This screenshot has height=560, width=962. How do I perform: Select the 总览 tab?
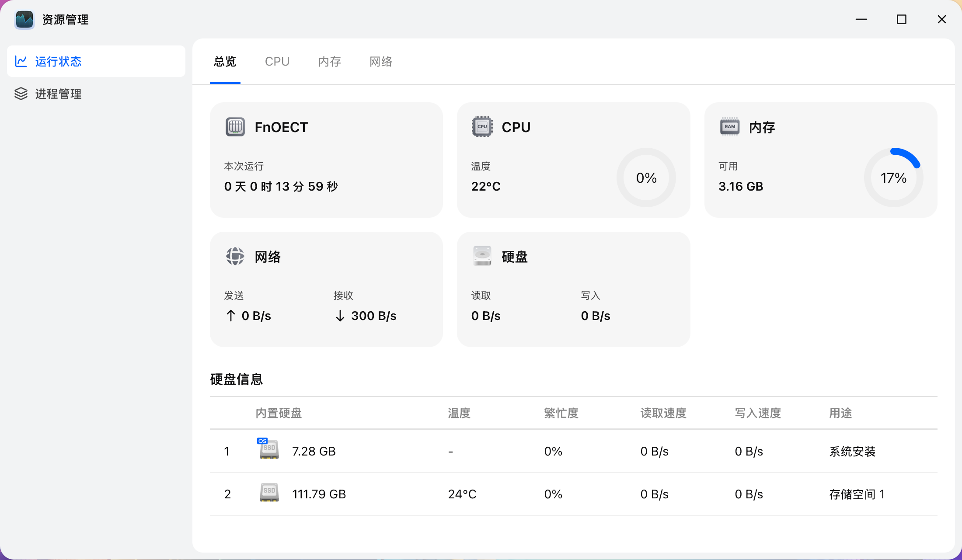pos(224,61)
